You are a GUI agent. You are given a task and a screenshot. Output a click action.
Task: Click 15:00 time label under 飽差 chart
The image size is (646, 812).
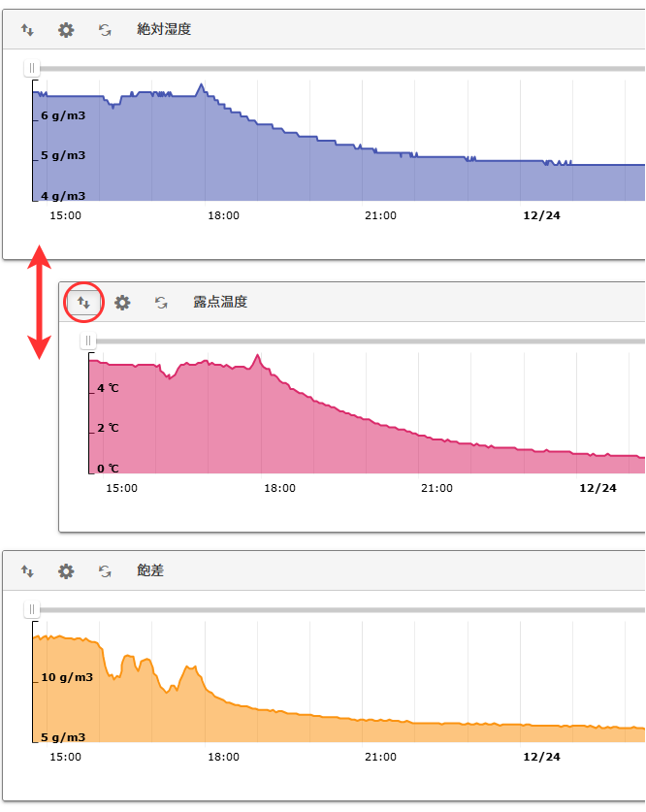point(65,757)
